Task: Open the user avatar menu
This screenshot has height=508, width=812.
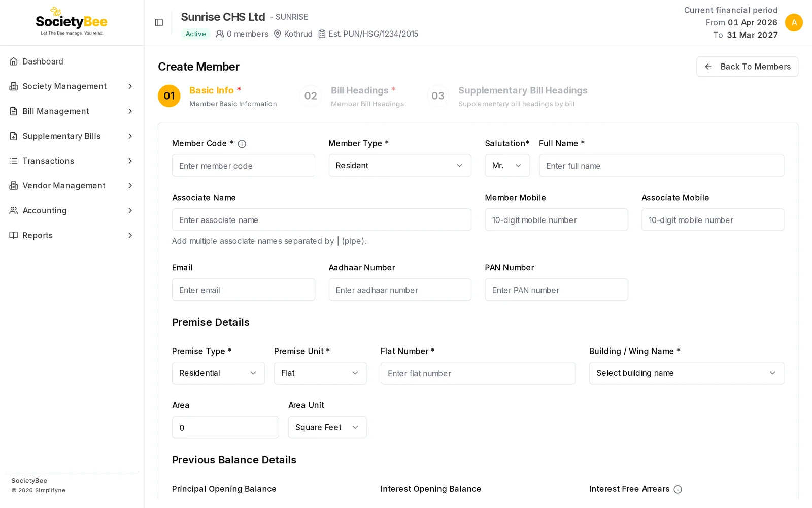Action: point(794,22)
